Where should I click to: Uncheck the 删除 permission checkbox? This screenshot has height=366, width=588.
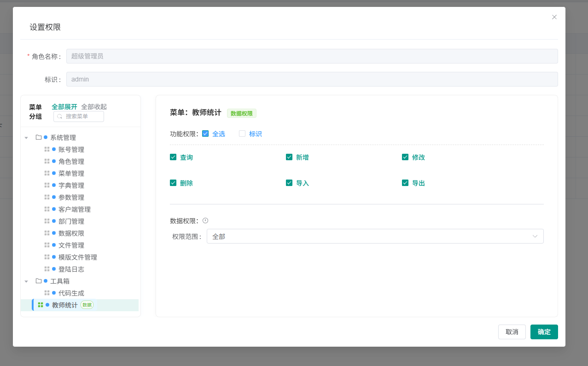point(173,183)
